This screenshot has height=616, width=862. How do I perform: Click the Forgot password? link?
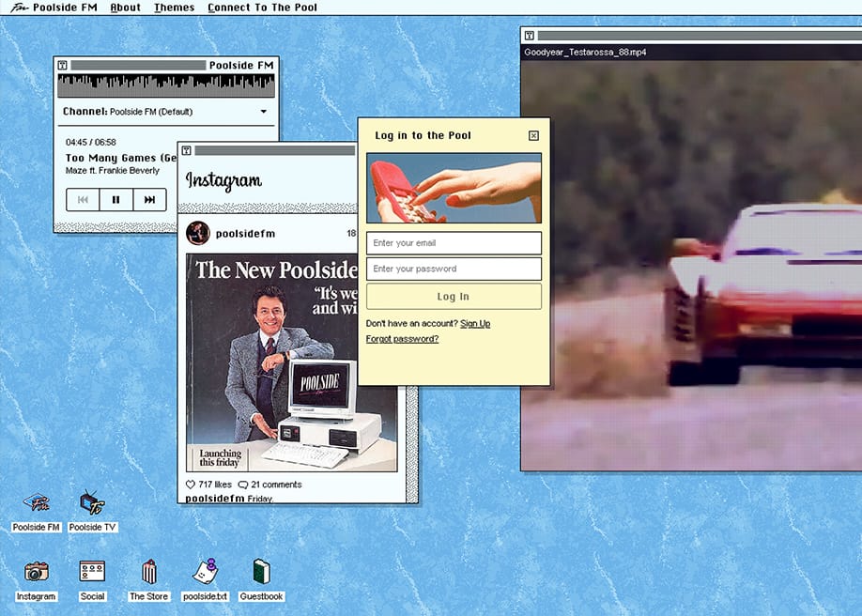coord(403,339)
